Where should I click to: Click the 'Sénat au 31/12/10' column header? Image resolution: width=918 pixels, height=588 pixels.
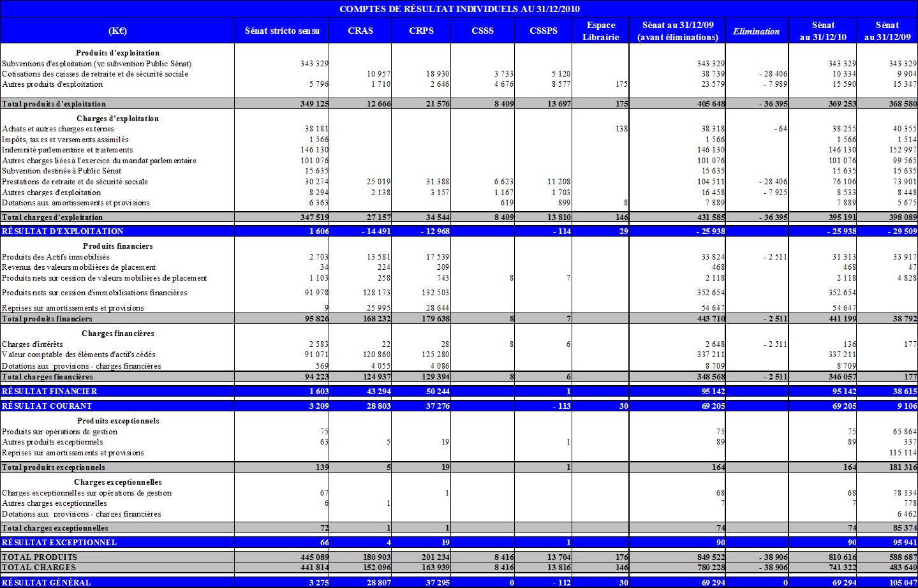(x=823, y=31)
